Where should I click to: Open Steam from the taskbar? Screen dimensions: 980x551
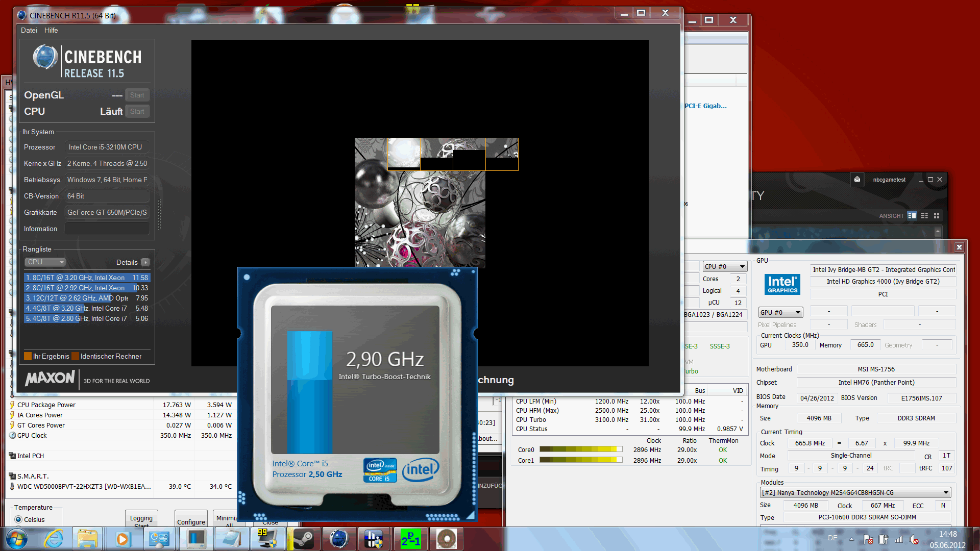[303, 539]
